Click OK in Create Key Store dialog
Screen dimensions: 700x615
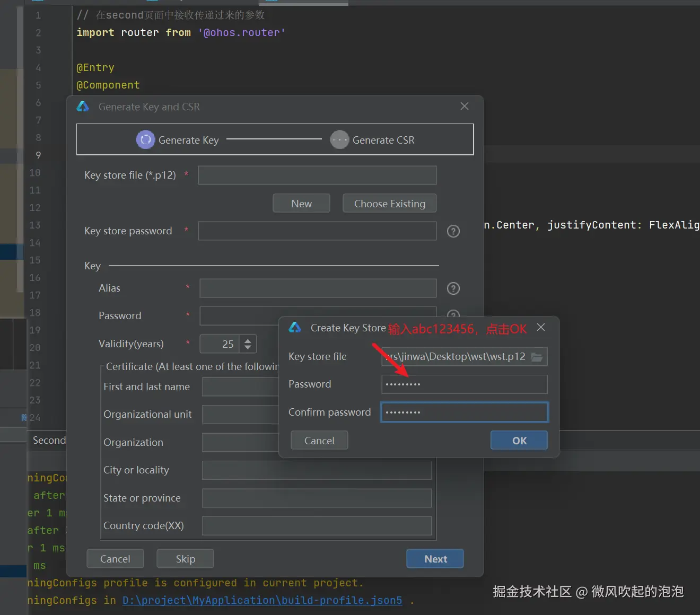click(519, 440)
